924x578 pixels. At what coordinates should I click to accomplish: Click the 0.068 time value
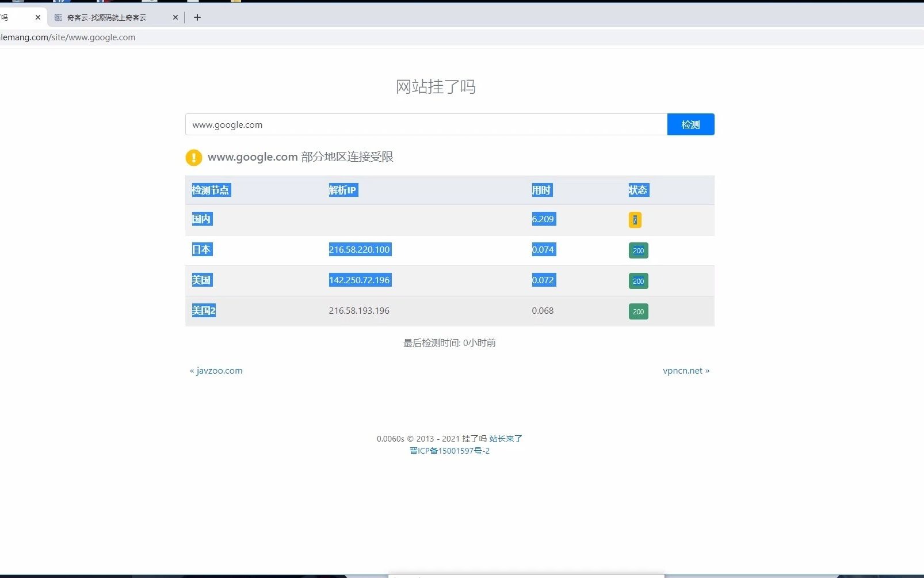coord(543,310)
